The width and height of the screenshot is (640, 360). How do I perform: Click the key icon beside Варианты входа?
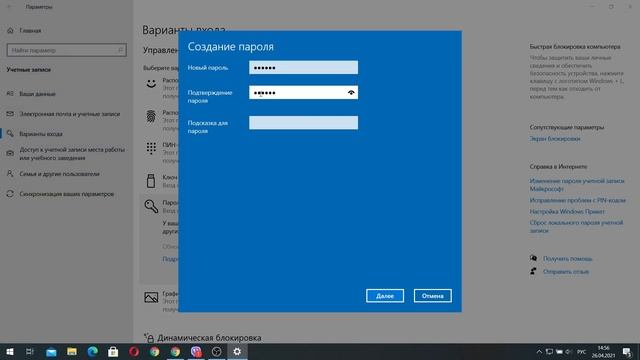(x=10, y=134)
